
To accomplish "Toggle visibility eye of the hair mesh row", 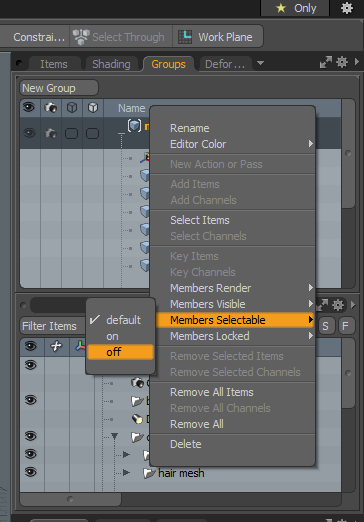I will [31, 472].
